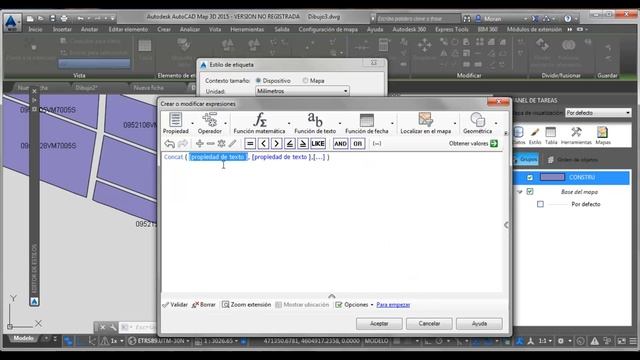Viewport: 640px width, 360px height.
Task: Insert the OR operator
Action: [x=358, y=144]
